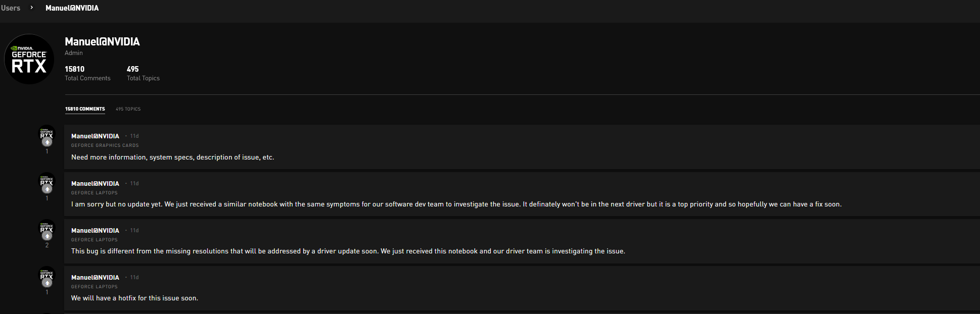Toggle the upvote on the "no update yet" comment
Viewport: 980px width, 314px height.
[x=46, y=189]
